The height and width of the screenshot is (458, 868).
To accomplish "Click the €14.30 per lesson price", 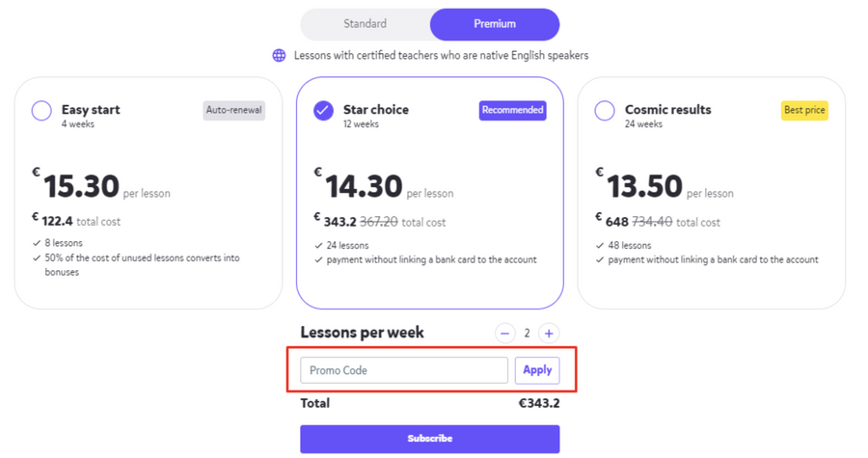I will [363, 185].
